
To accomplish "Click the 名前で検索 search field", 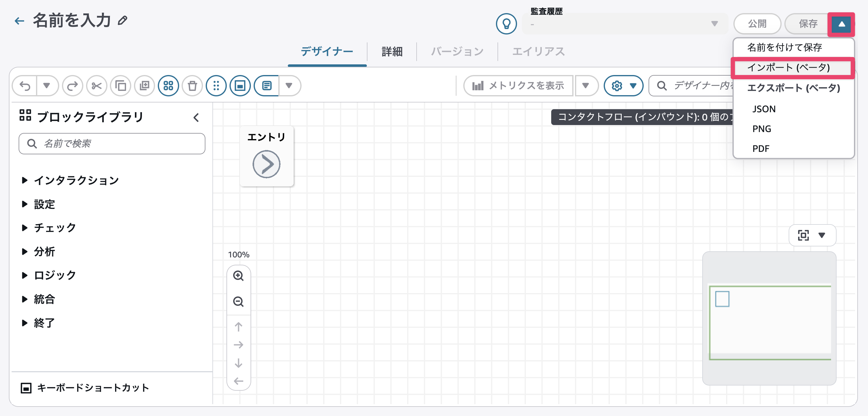I will pyautogui.click(x=112, y=144).
